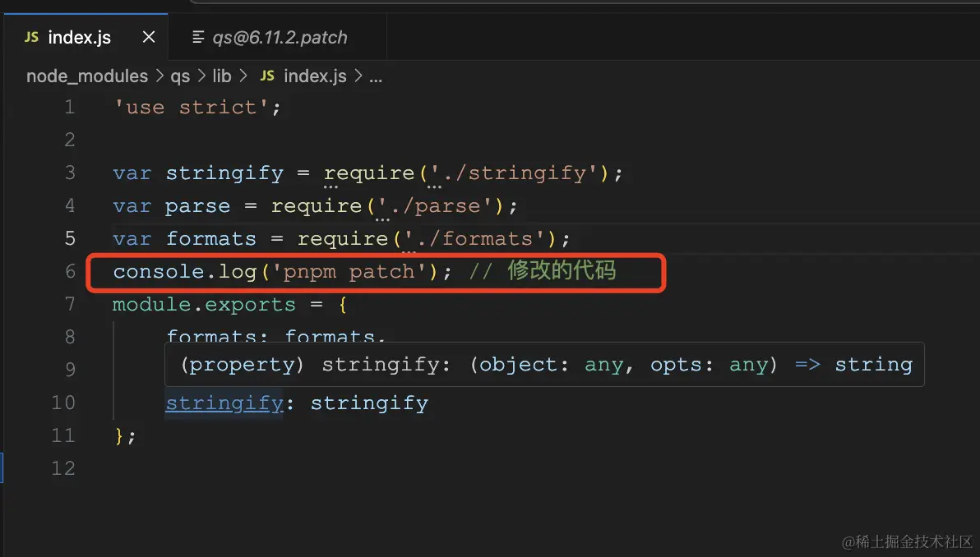The width and height of the screenshot is (980, 557).
Task: Select lib folder in the breadcrumb
Action: (222, 76)
